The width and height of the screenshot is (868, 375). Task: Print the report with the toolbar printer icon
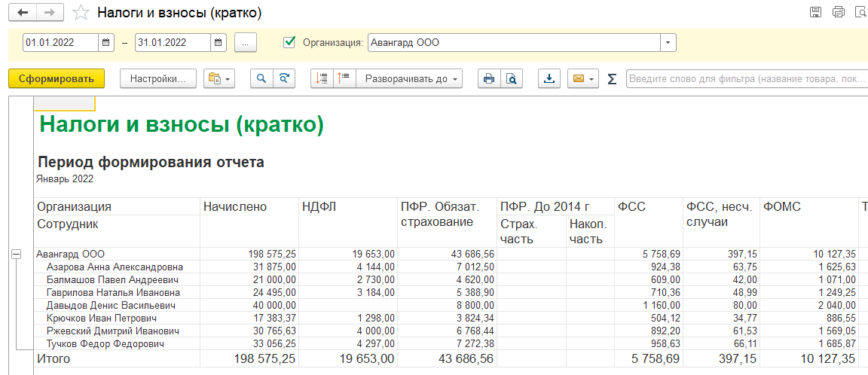click(x=489, y=78)
